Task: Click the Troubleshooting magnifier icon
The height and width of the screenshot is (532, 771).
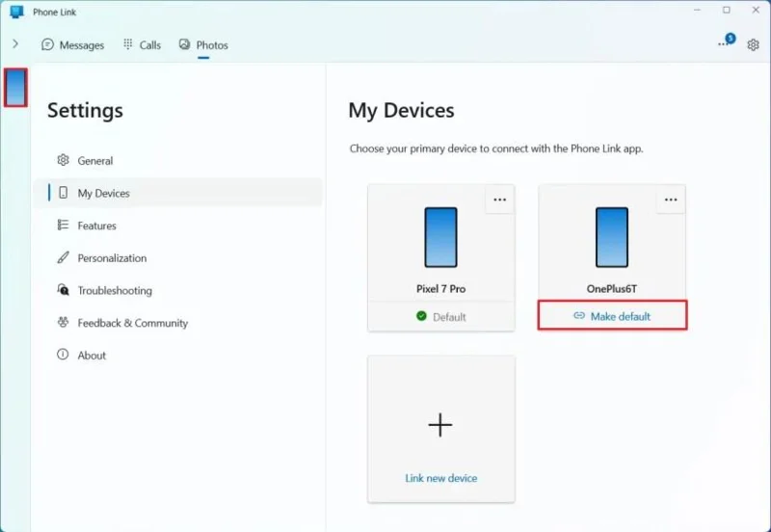Action: point(63,289)
